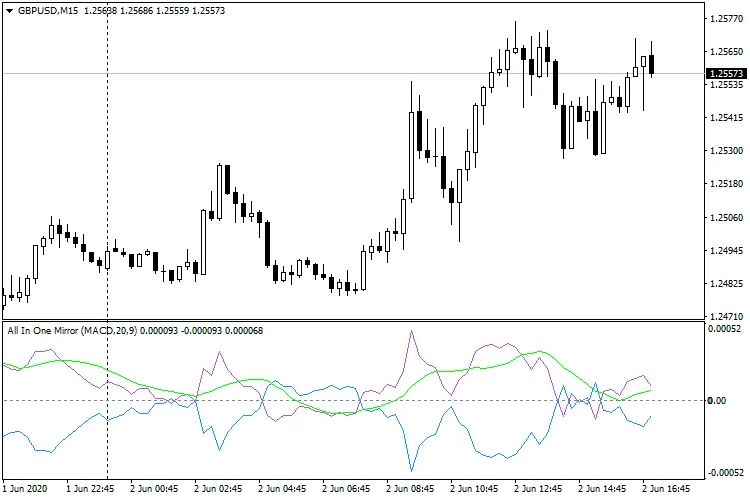Click the current price label 1.25573
This screenshot has width=750, height=500.
tap(726, 74)
